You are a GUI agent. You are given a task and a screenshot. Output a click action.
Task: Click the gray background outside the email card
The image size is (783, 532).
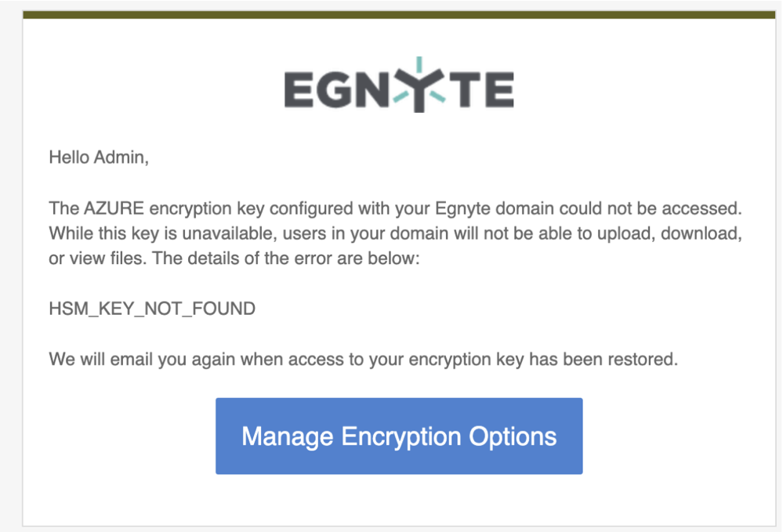[x=9, y=313]
